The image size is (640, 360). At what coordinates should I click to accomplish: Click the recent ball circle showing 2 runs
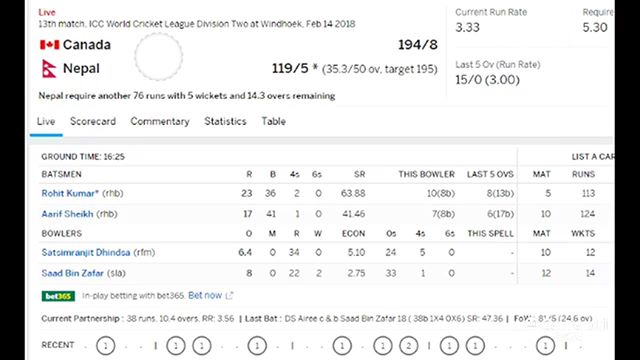tap(409, 346)
